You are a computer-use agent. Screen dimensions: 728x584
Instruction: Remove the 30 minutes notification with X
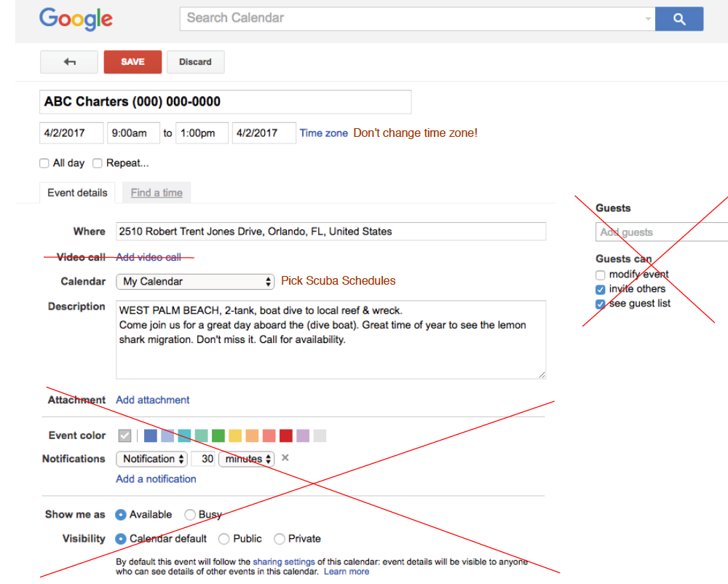[x=285, y=458]
